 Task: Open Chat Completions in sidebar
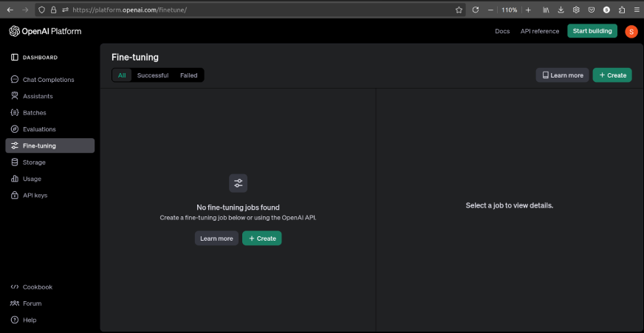[50, 80]
